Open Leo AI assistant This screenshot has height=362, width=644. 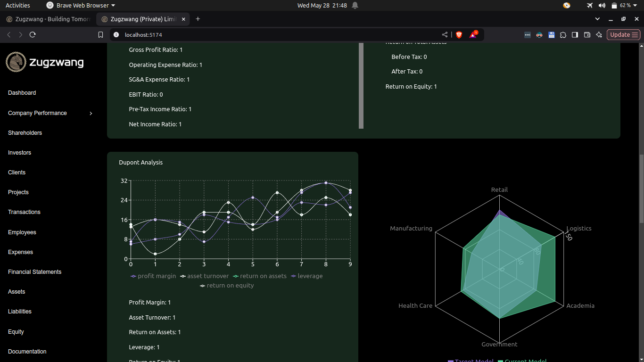[599, 34]
